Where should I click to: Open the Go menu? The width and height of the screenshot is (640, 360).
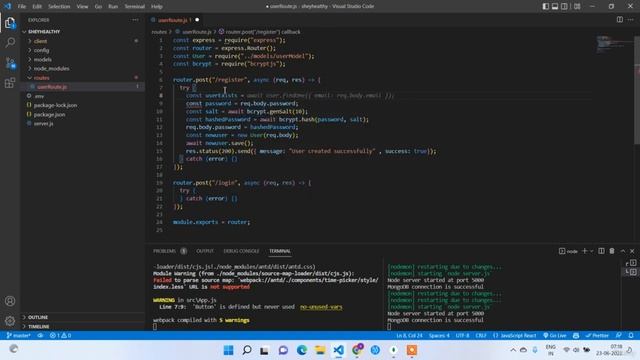[x=98, y=7]
